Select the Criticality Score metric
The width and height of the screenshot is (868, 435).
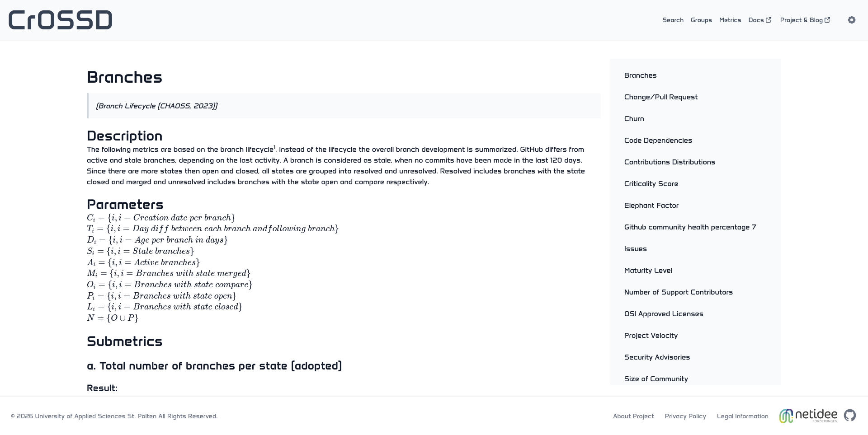651,184
